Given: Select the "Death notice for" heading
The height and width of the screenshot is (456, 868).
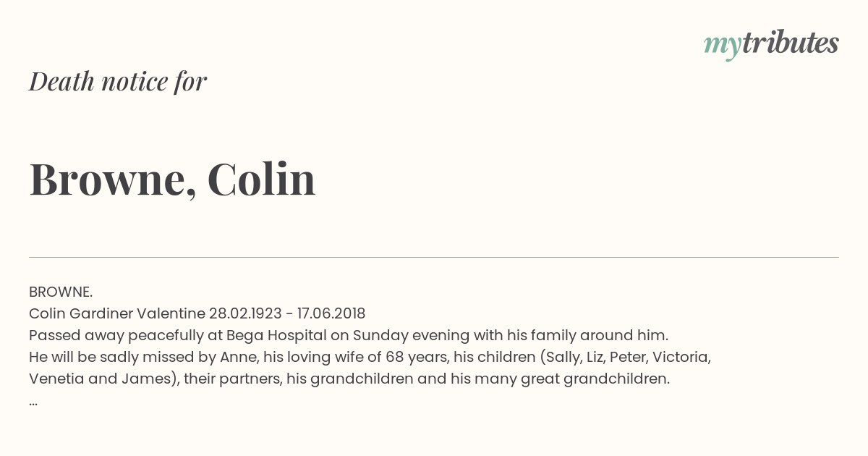Looking at the screenshot, I should (118, 81).
